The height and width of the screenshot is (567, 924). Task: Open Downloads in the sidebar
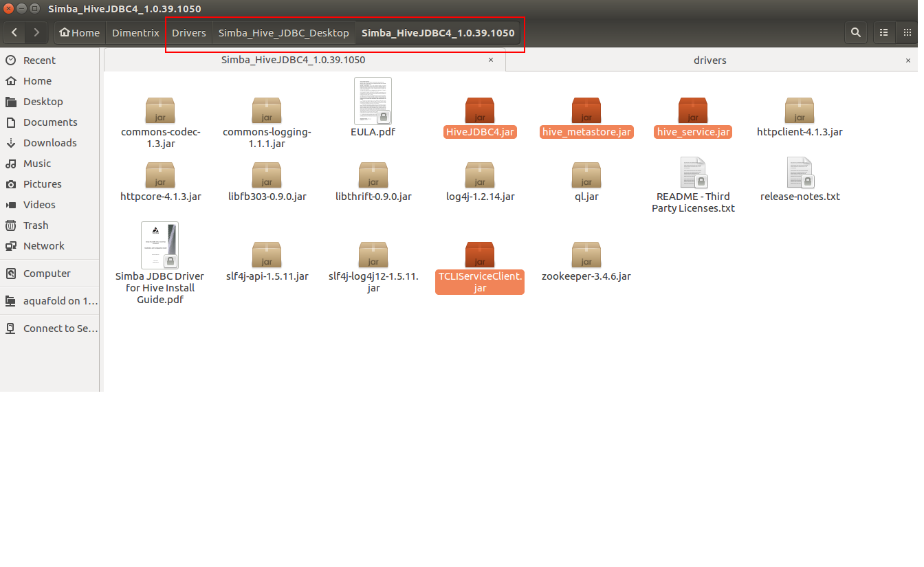click(x=50, y=143)
